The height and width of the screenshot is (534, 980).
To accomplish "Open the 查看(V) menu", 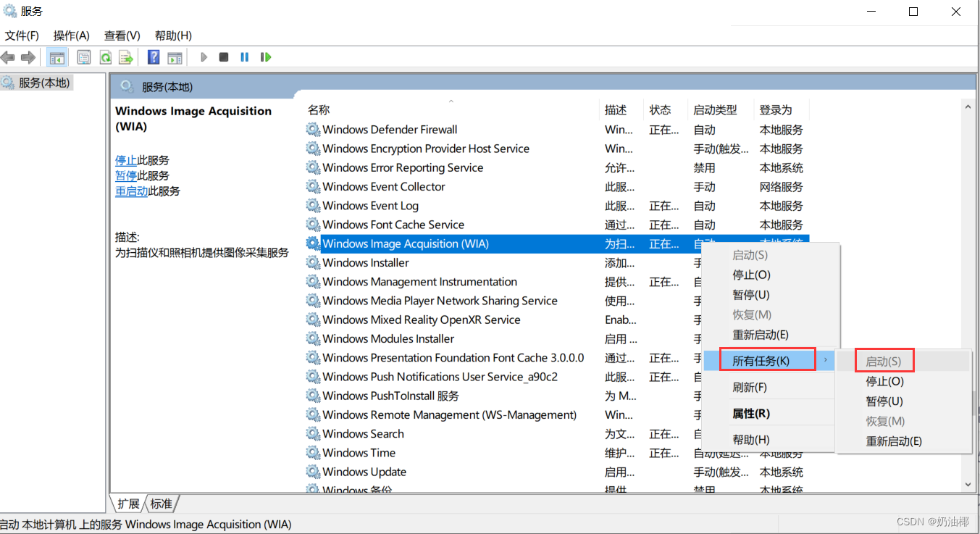I will [x=122, y=36].
